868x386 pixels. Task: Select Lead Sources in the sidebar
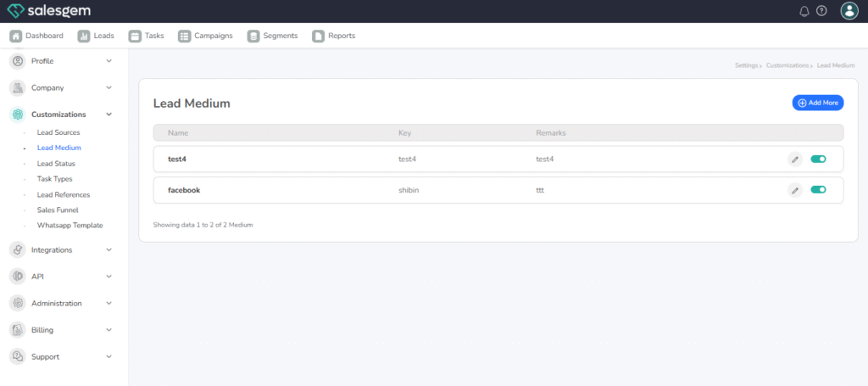(x=58, y=133)
